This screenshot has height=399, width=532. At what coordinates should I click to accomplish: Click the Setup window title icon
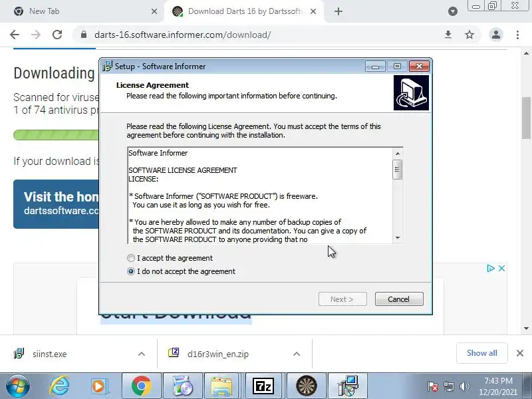tap(107, 66)
